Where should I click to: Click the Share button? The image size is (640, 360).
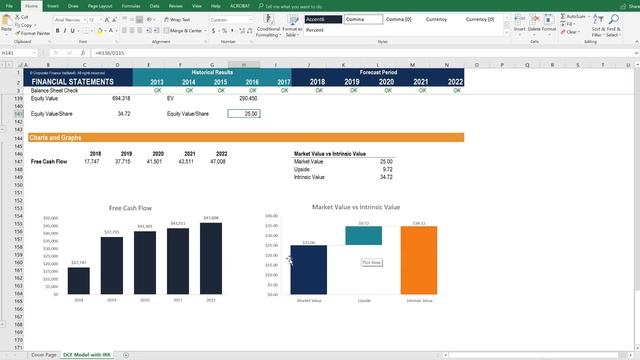tap(629, 7)
